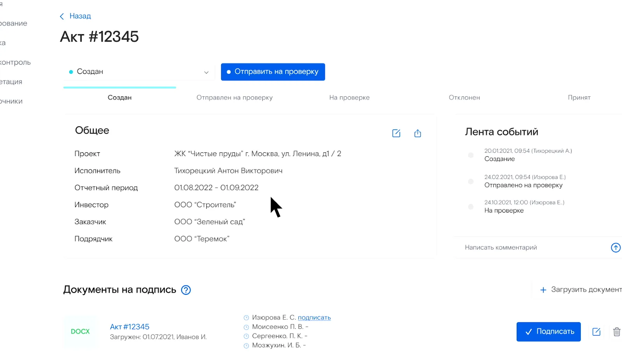Viewport: 622px width, 364px height.
Task: Select the Отклонен stage
Action: [x=464, y=98]
